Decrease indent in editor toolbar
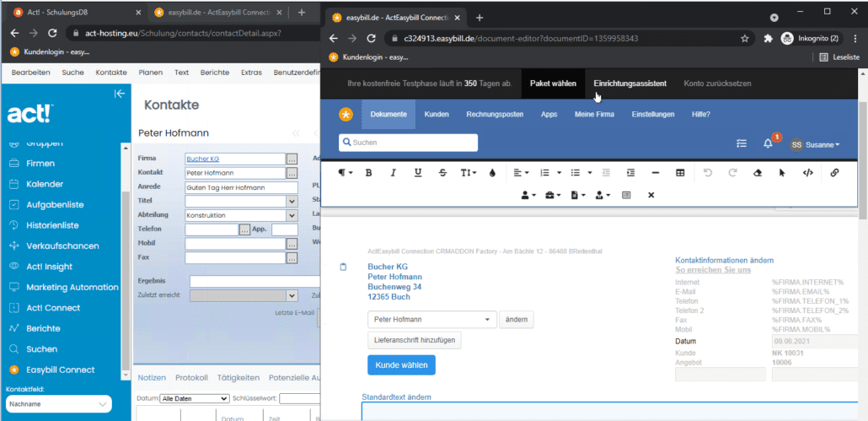The width and height of the screenshot is (868, 421). 606,173
